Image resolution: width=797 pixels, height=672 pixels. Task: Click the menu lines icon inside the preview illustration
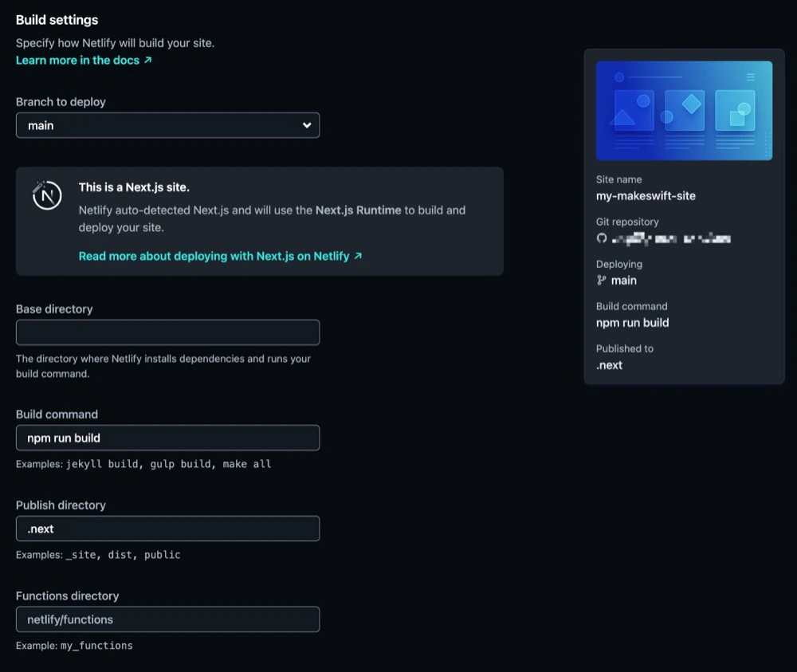pos(750,76)
